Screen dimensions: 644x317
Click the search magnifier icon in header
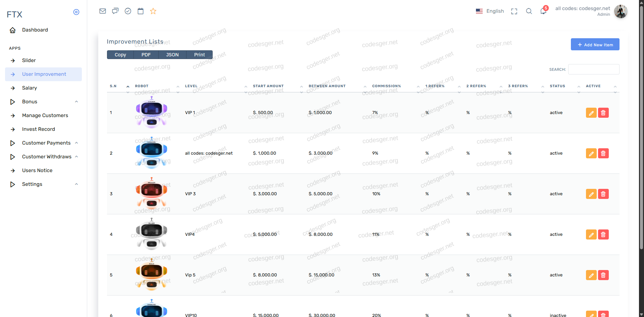click(x=529, y=11)
